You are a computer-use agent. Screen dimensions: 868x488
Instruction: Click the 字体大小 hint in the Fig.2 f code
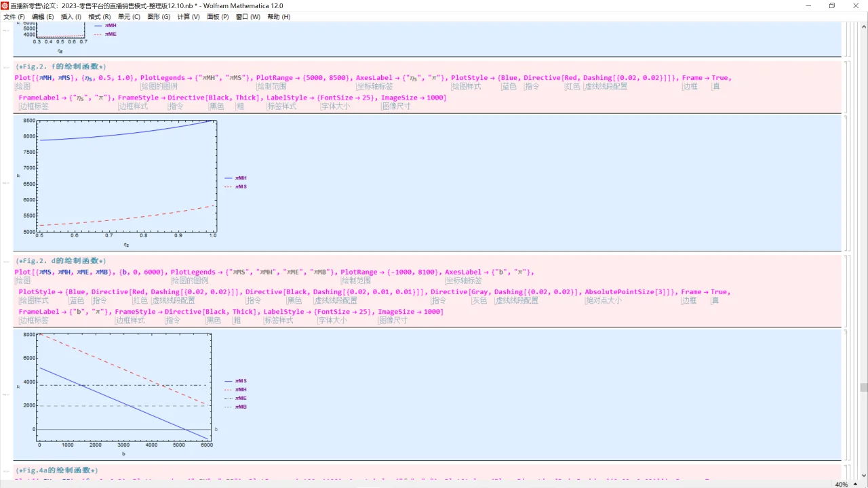(336, 106)
